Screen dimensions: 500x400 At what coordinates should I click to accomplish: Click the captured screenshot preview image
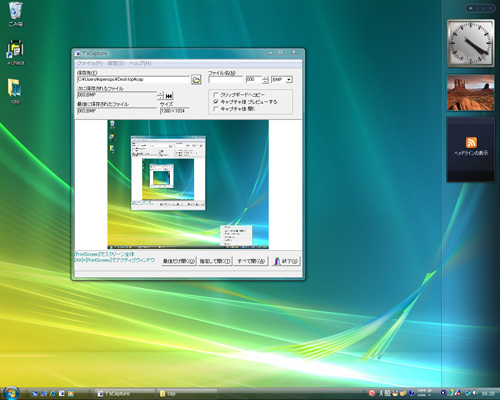pos(188,184)
